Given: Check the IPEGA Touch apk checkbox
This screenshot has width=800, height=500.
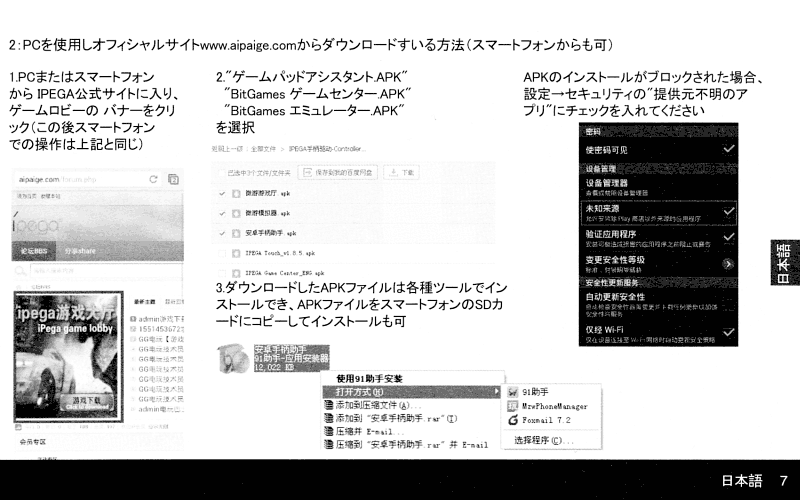Looking at the screenshot, I should coord(222,253).
